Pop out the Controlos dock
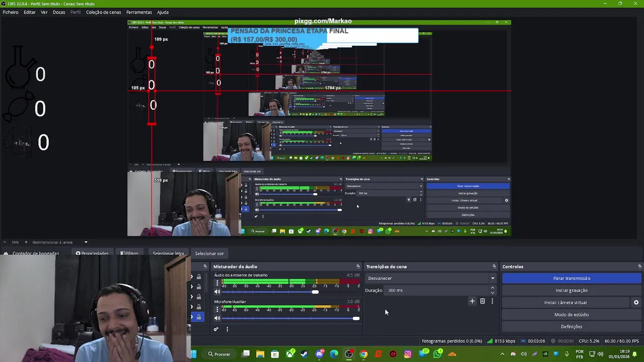This screenshot has width=644, height=362. tap(639, 266)
